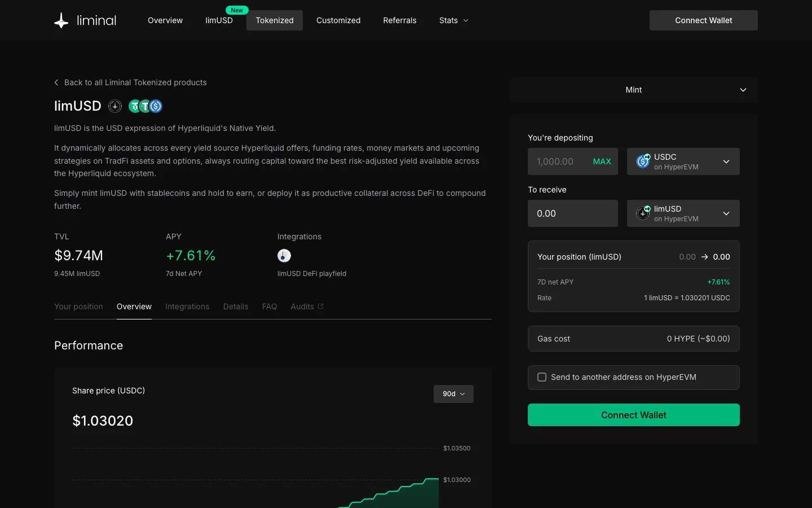Open the Customized nav item
The height and width of the screenshot is (508, 812).
click(338, 20)
